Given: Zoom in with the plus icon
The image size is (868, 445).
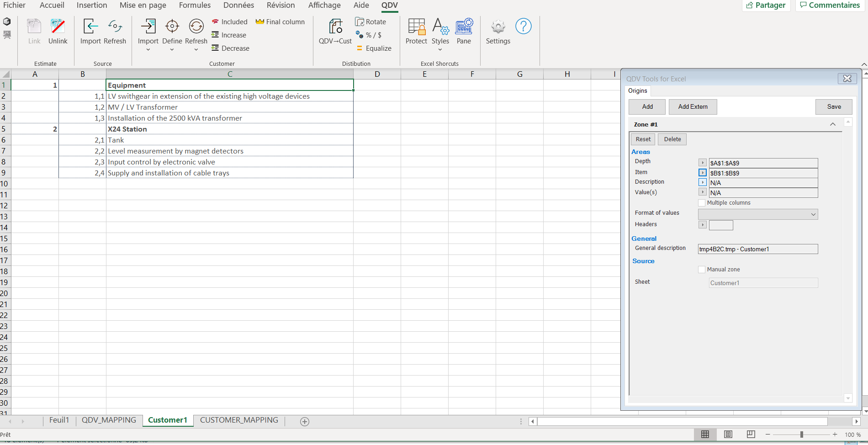Looking at the screenshot, I should point(835,434).
